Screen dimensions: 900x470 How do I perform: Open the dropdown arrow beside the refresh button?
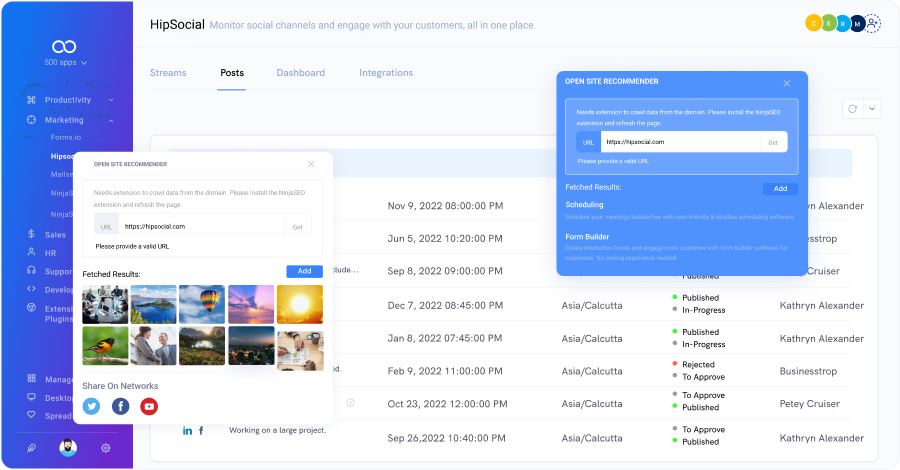click(x=872, y=109)
